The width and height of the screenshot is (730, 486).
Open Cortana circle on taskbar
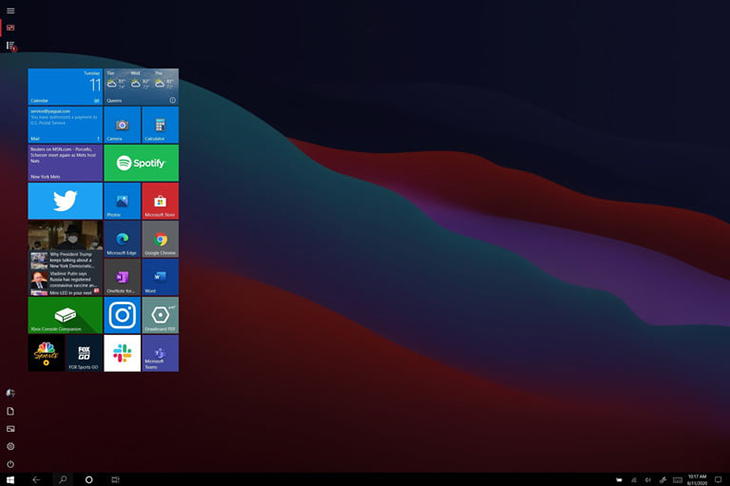88,479
